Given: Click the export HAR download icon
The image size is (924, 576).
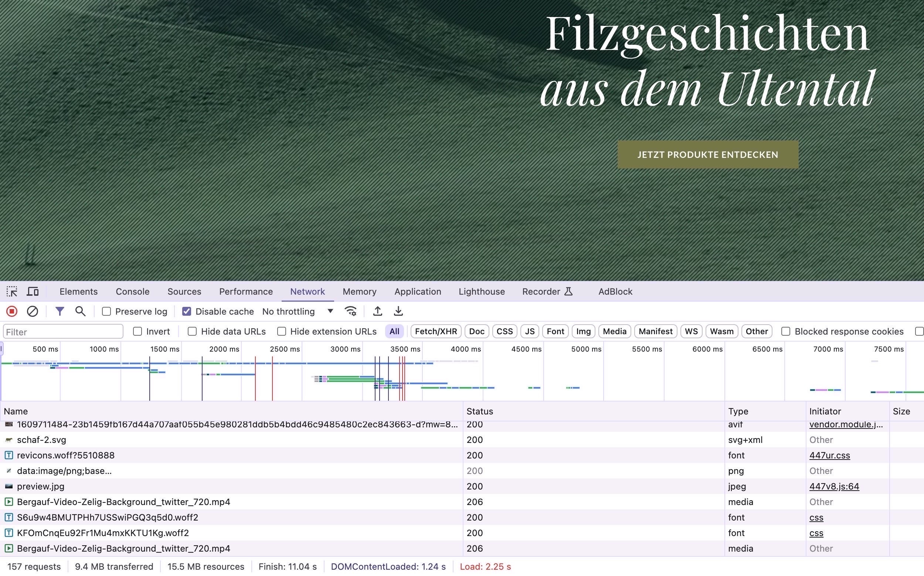Looking at the screenshot, I should click(398, 312).
